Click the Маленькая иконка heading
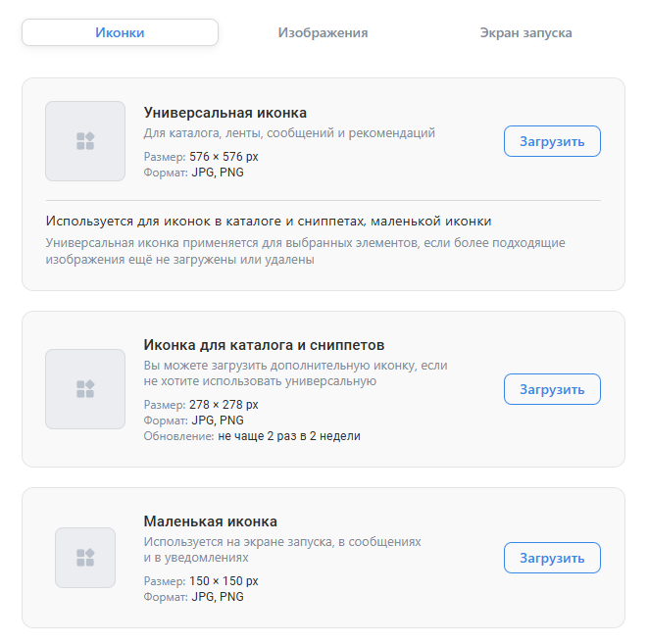Screen dimensions: 648x644 211,521
